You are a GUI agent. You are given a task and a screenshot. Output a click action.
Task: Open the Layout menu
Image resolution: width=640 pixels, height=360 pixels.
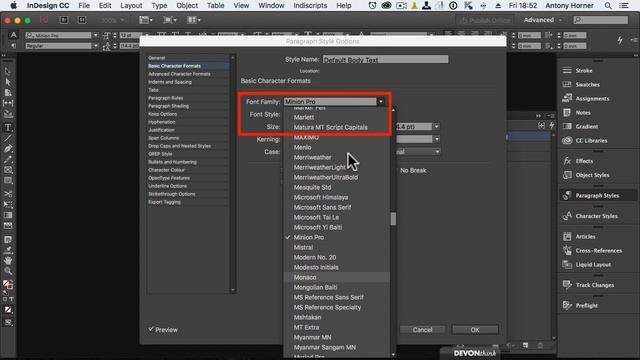coord(131,6)
